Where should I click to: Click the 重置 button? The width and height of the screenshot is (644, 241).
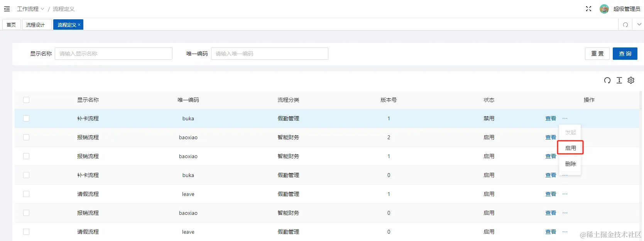(597, 54)
